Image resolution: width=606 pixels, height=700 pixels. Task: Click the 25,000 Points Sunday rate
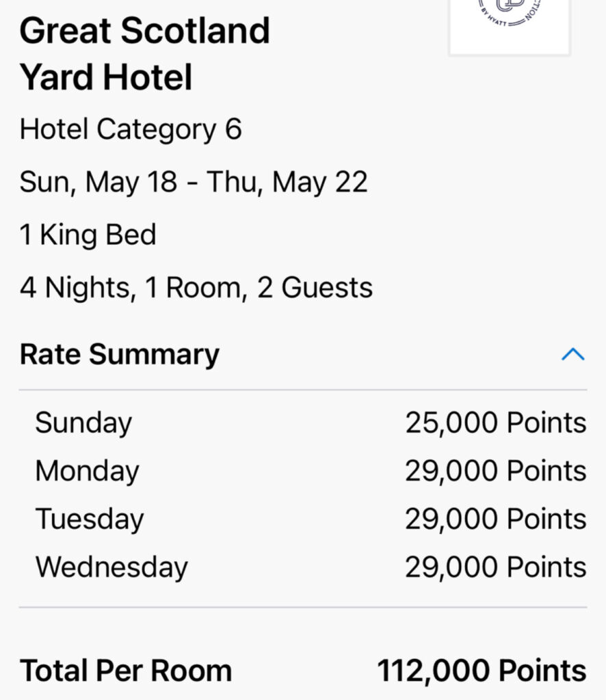tap(495, 422)
